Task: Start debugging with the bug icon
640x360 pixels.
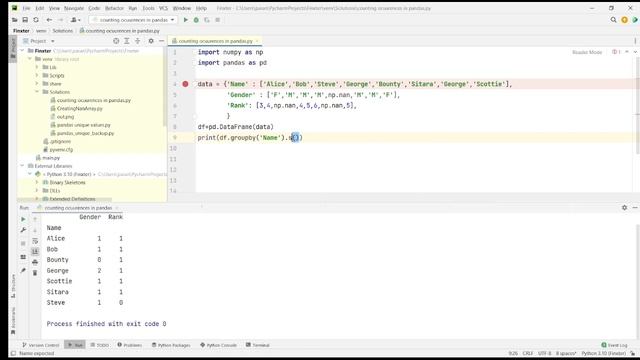Action: (196, 20)
